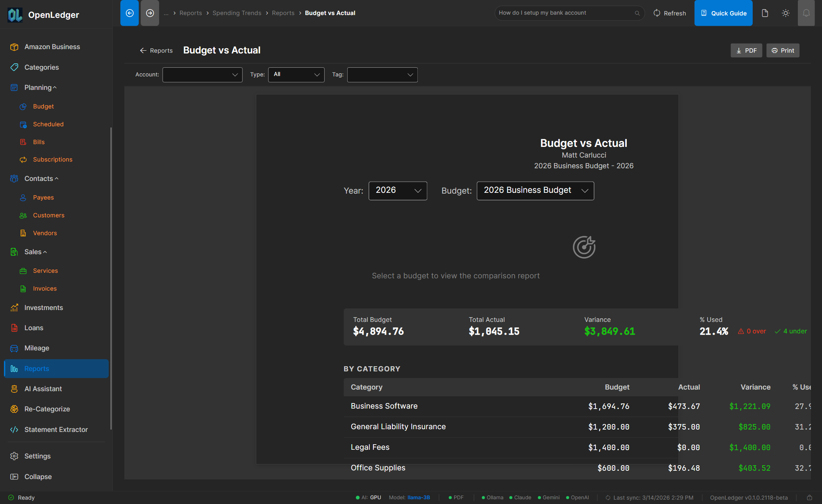Viewport: 822px width, 504px height.
Task: Click the search bar for bank setup help
Action: pyautogui.click(x=569, y=13)
